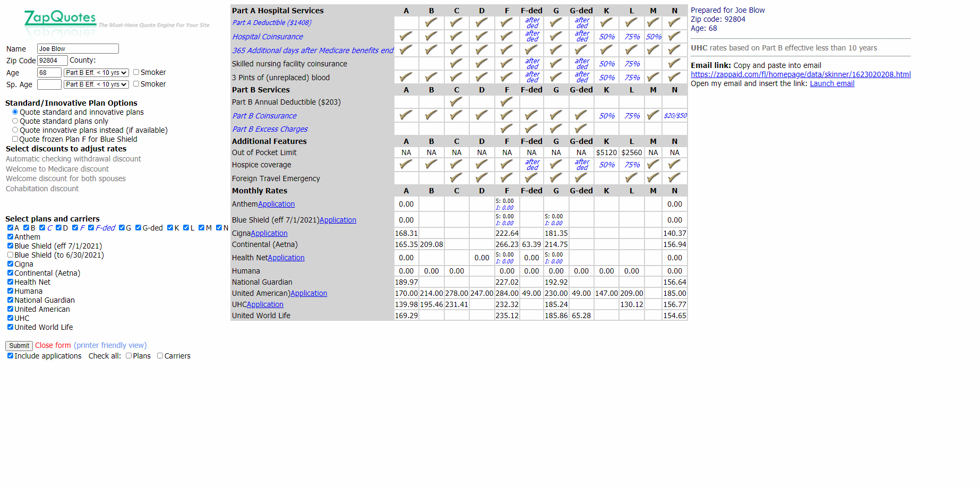
Task: Open the 'Part B Coinsurance' link
Action: 264,116
